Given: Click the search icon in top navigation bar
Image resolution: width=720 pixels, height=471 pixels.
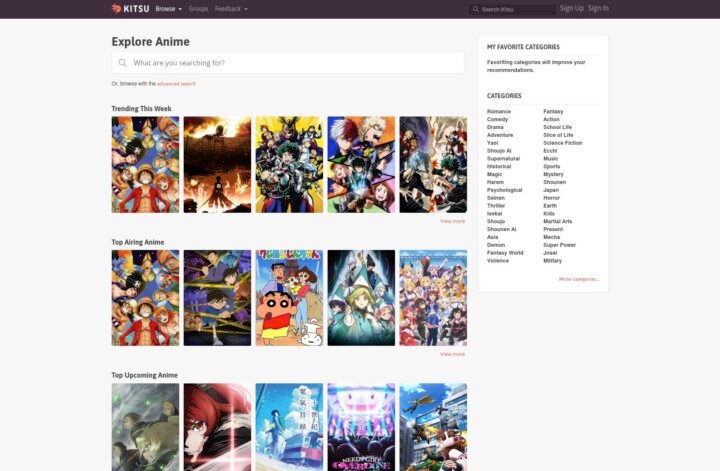Looking at the screenshot, I should point(476,9).
